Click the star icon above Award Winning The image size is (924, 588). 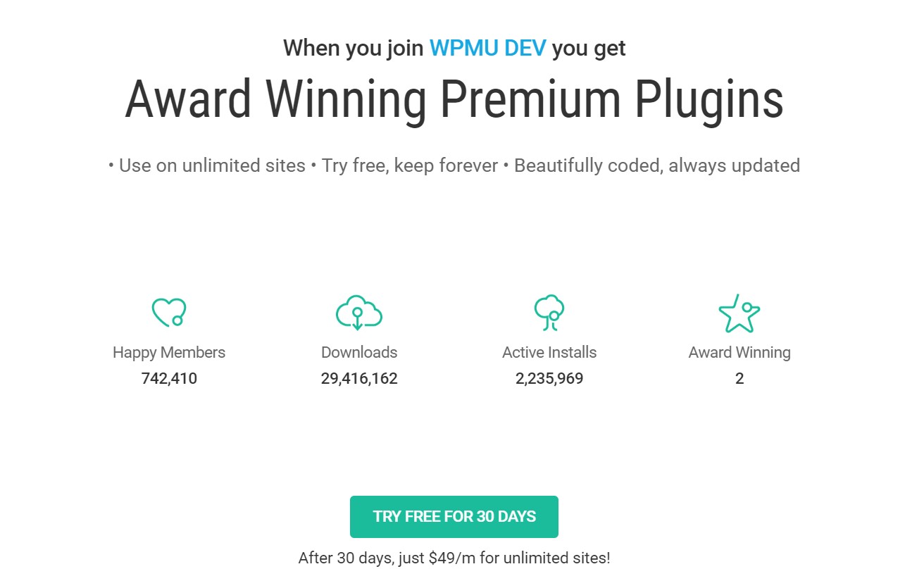click(739, 313)
